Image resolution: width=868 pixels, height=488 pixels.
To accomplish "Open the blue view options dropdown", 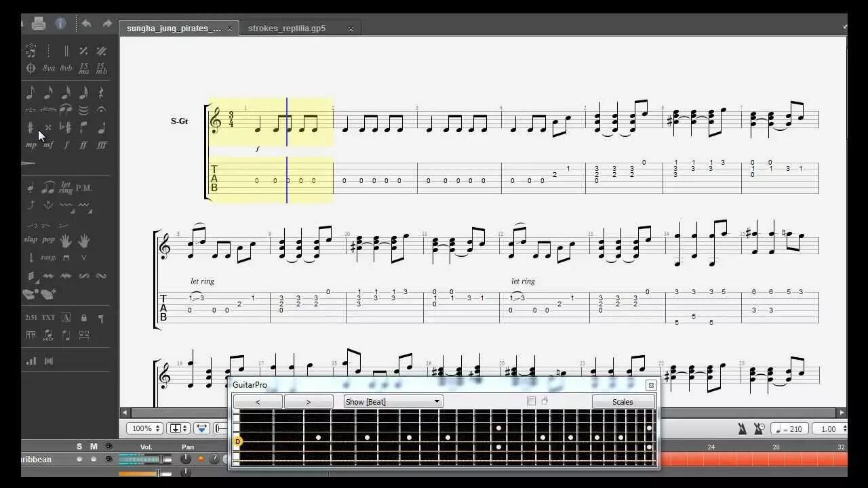I will tap(201, 428).
